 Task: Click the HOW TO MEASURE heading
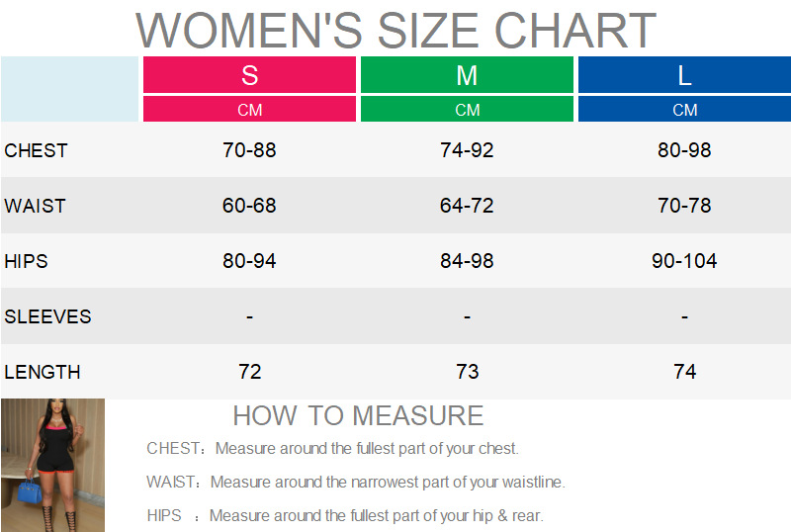click(358, 415)
